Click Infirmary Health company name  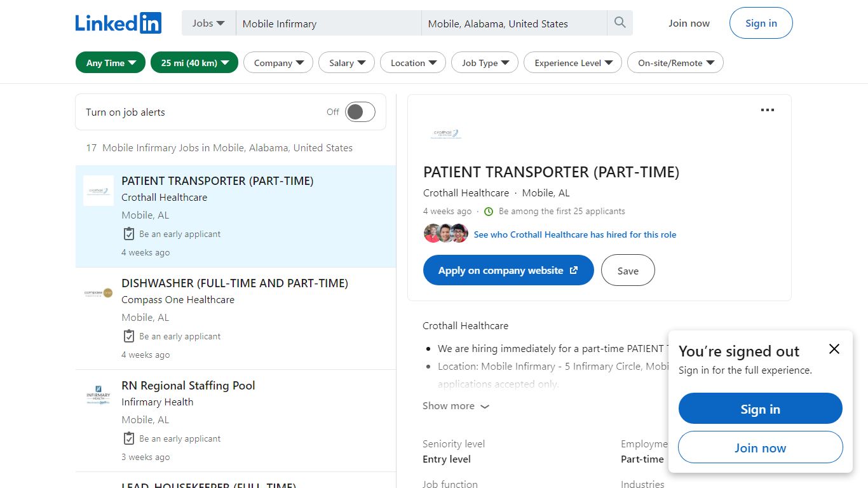point(158,402)
